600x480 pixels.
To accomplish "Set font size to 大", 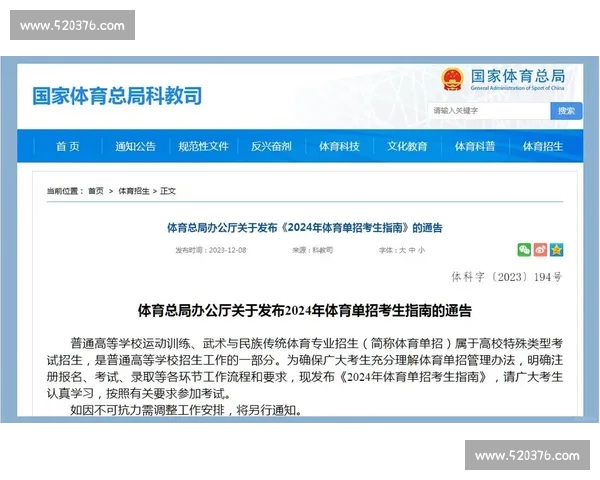I will point(402,250).
